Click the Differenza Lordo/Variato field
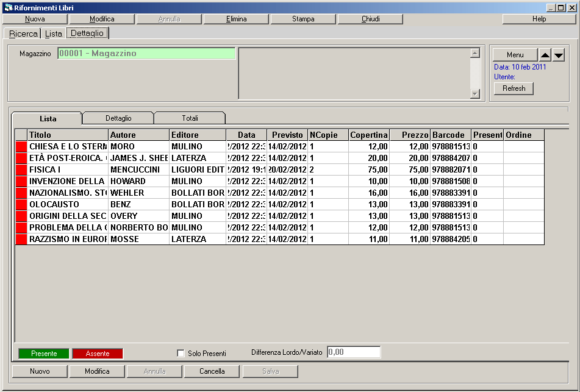Image resolution: width=580 pixels, height=392 pixels. pyautogui.click(x=354, y=352)
